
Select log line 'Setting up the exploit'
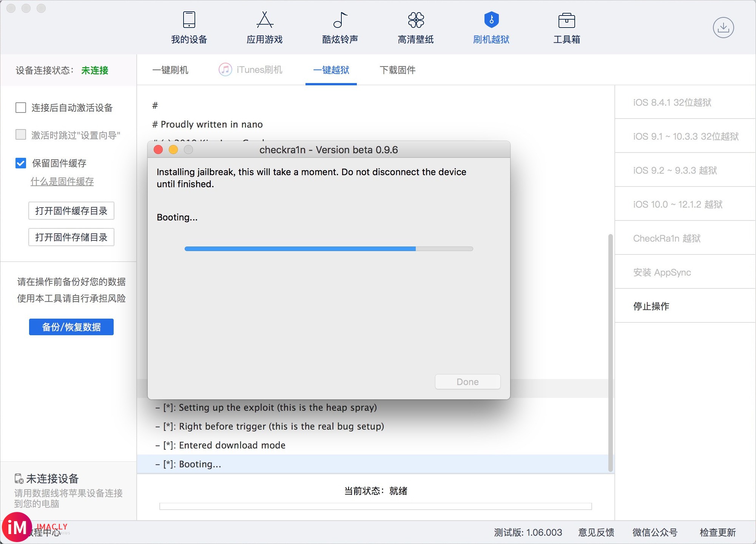(373, 407)
